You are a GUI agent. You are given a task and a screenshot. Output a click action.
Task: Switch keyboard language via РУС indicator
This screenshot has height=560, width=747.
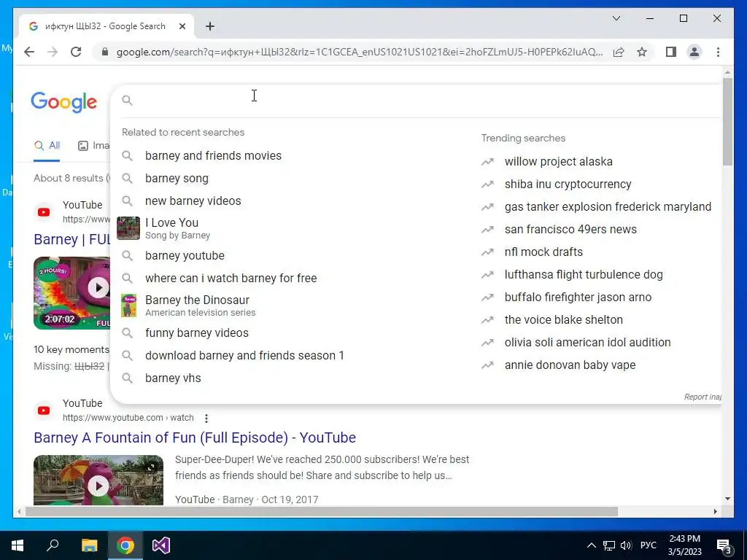coord(649,545)
